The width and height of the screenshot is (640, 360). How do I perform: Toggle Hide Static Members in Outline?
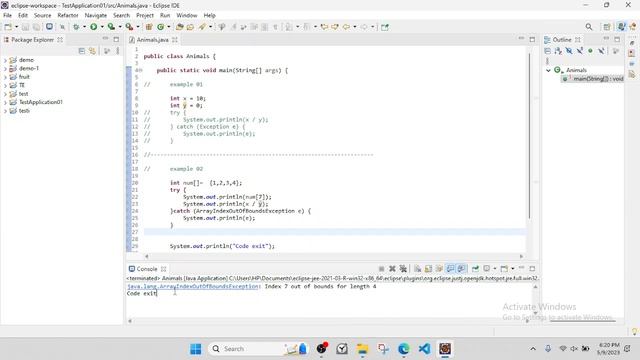coord(580,51)
